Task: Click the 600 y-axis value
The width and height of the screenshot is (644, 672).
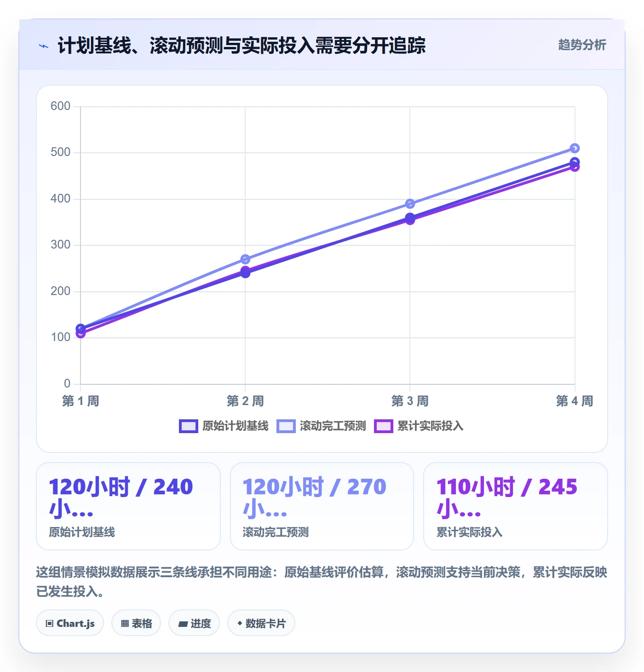Action: point(60,106)
